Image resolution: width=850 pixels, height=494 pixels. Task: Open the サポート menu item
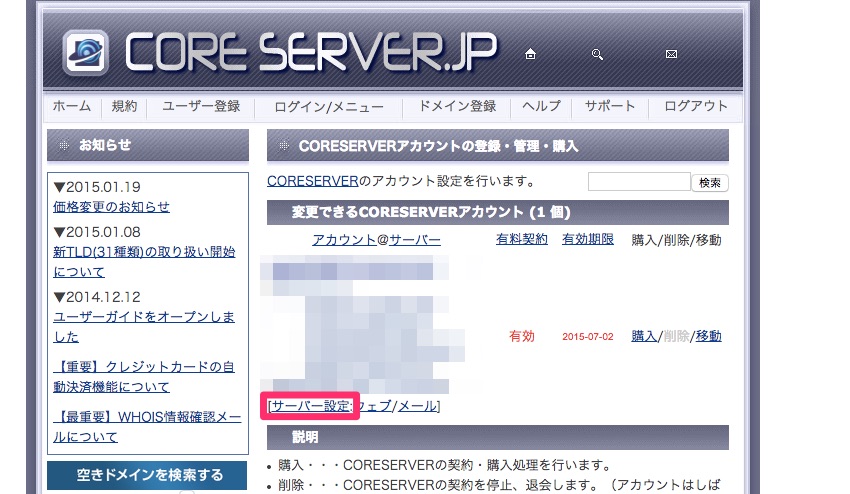tap(609, 106)
